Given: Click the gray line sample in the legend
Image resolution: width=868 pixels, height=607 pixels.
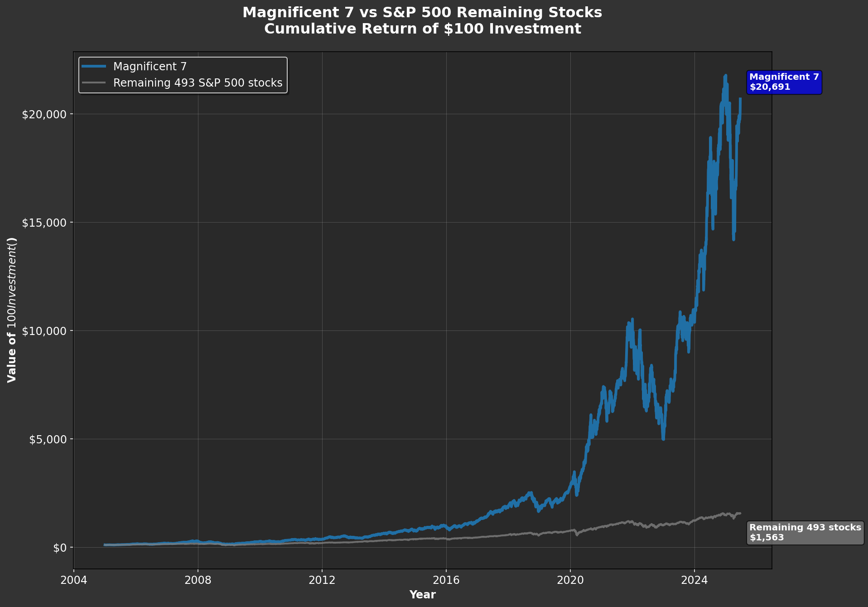Looking at the screenshot, I should [94, 83].
